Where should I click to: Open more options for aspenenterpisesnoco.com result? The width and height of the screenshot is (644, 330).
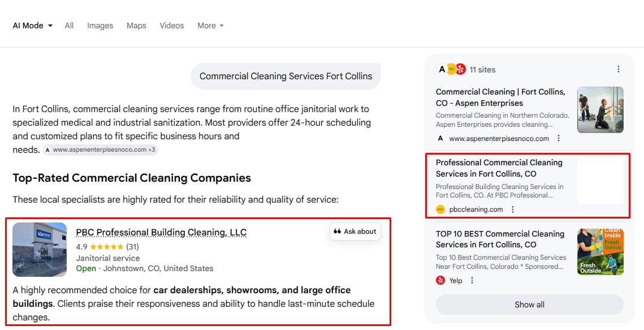click(x=558, y=139)
